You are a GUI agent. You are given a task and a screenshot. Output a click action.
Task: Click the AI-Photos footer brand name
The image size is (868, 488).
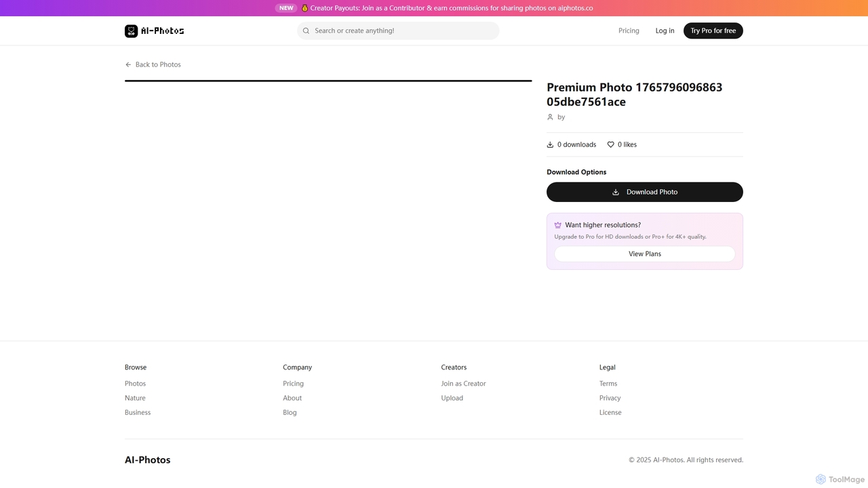click(147, 460)
